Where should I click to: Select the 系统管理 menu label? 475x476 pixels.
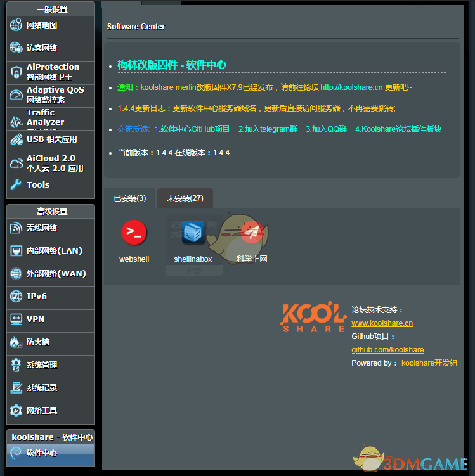point(42,365)
